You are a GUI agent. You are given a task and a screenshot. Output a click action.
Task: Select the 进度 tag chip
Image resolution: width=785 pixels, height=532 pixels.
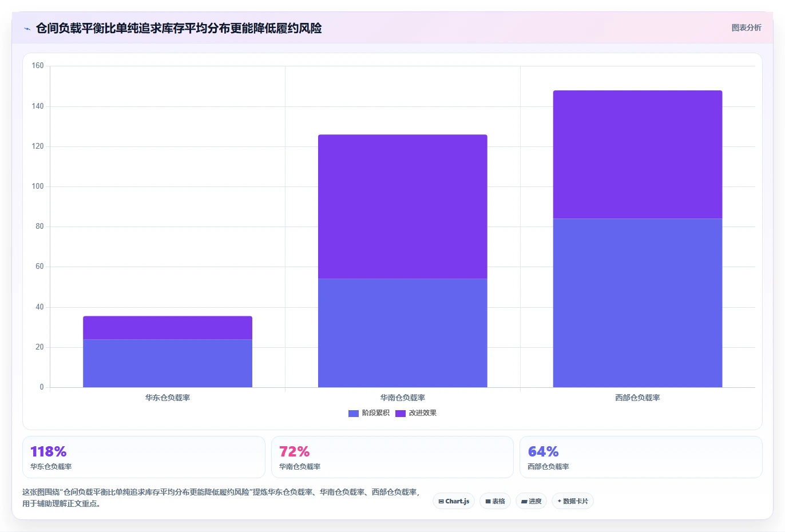click(x=532, y=501)
